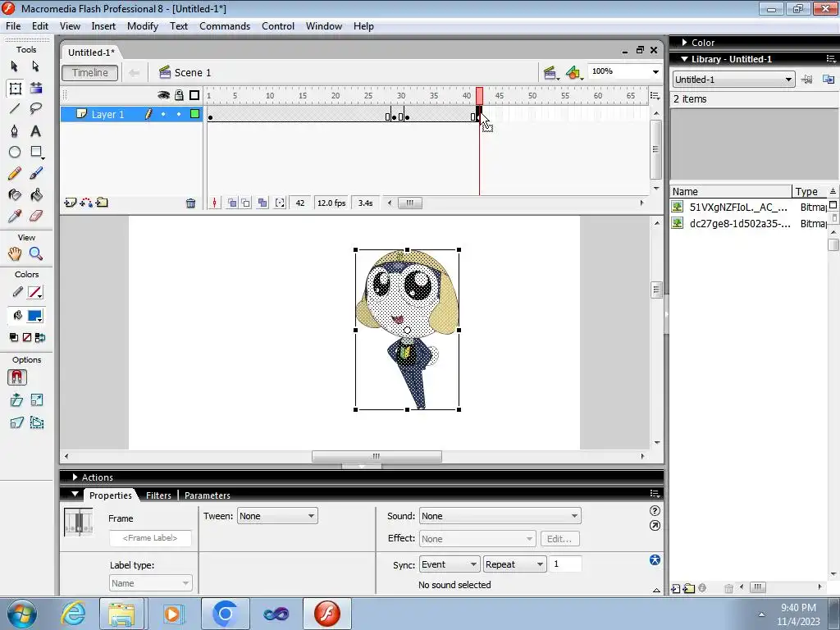This screenshot has height=630, width=840.
Task: Open the Windows Start button
Action: [x=21, y=614]
